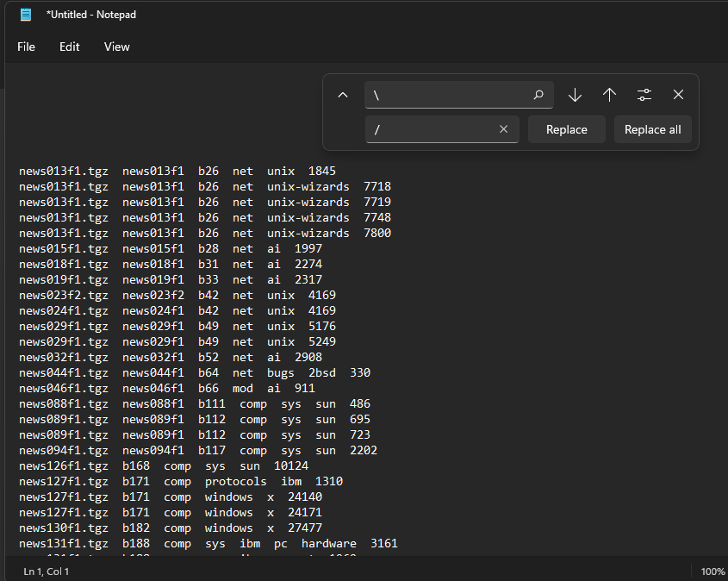Viewport: 728px width, 581px height.
Task: Open the File menu
Action: point(26,47)
